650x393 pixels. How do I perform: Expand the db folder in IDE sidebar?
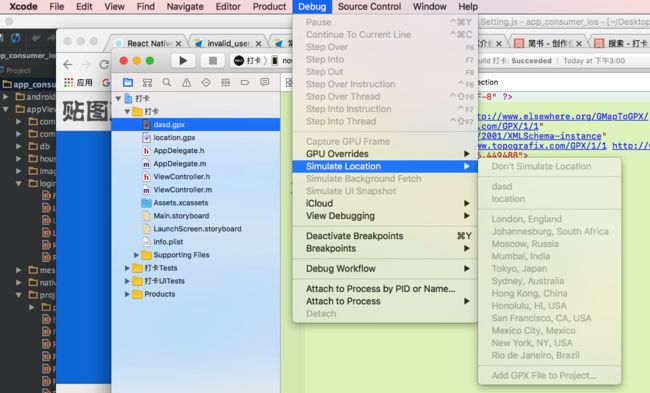(19, 146)
